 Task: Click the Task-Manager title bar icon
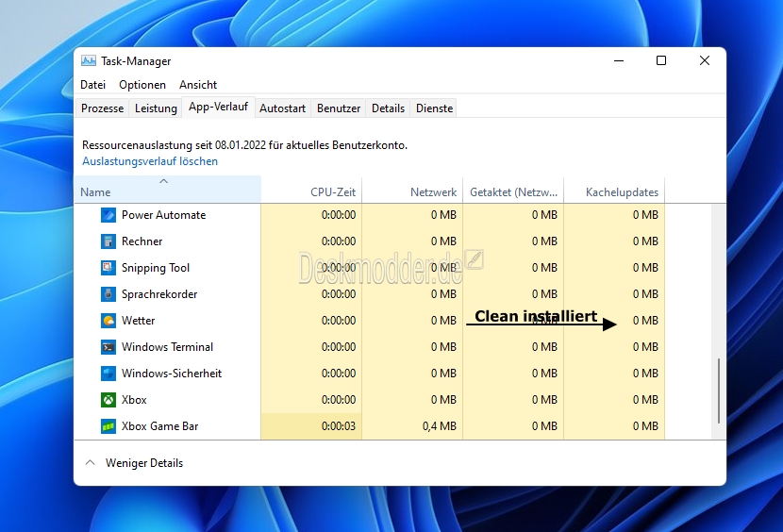(89, 61)
